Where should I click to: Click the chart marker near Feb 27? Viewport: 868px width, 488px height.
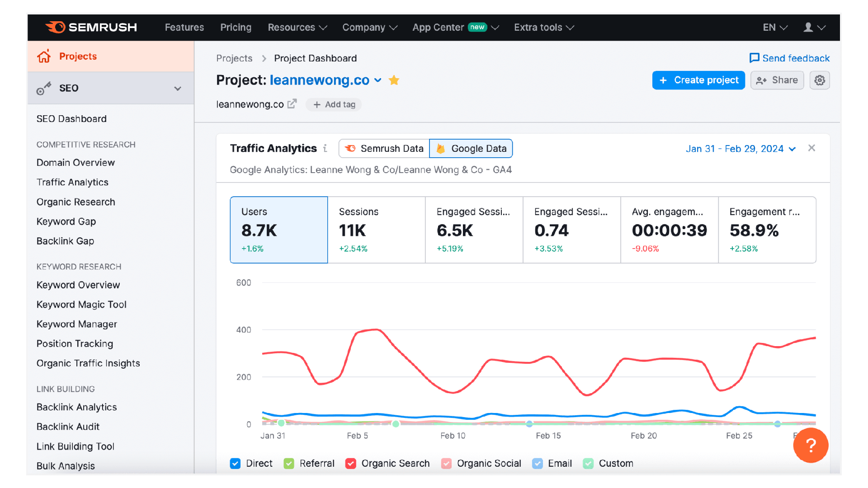coord(777,424)
